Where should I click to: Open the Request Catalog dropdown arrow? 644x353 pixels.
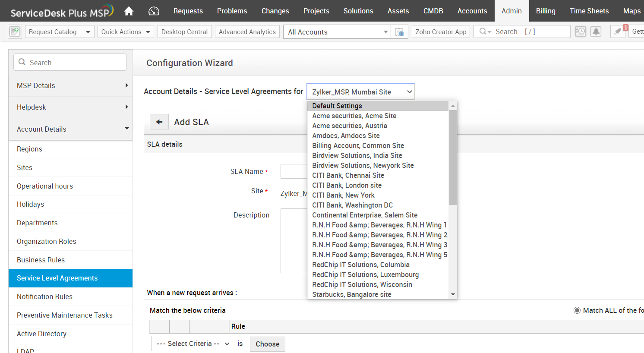click(88, 32)
